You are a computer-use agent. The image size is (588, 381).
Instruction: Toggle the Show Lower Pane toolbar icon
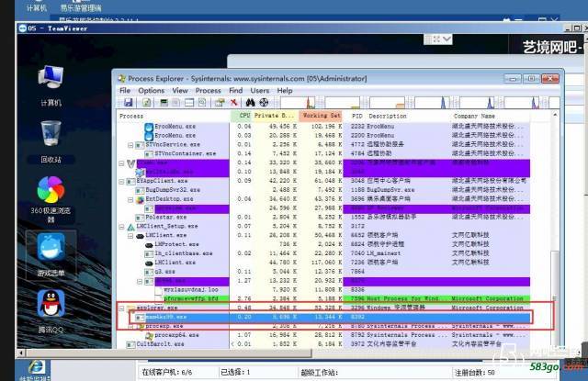[189, 102]
